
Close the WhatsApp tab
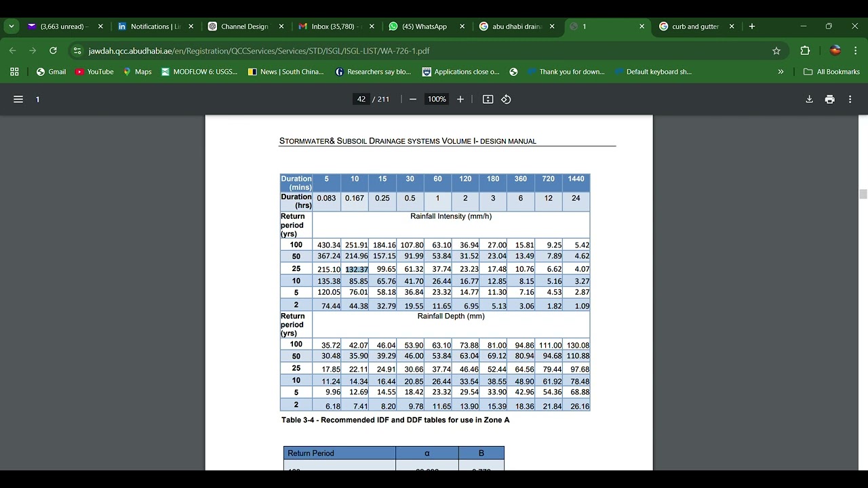[x=462, y=26]
